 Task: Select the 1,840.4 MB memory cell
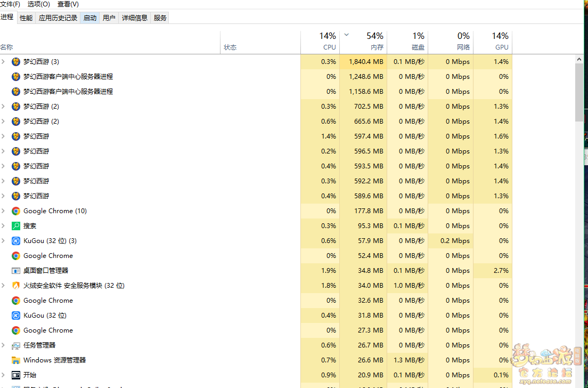(x=363, y=61)
